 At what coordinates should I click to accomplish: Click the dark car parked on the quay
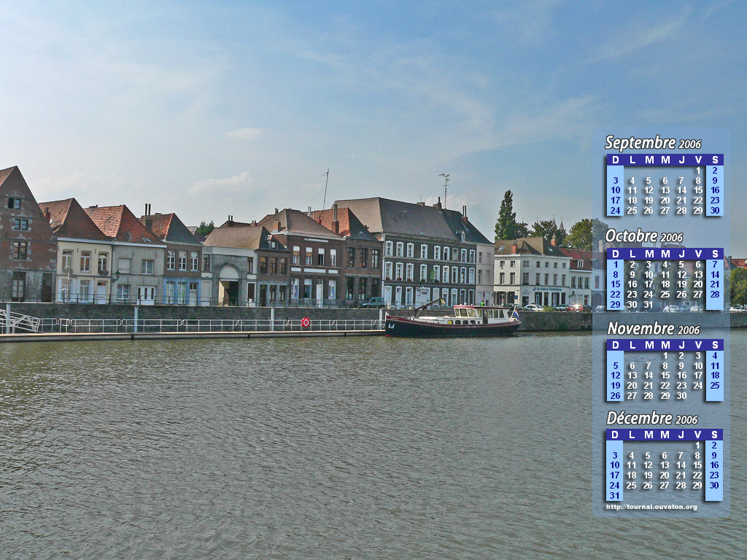(373, 303)
